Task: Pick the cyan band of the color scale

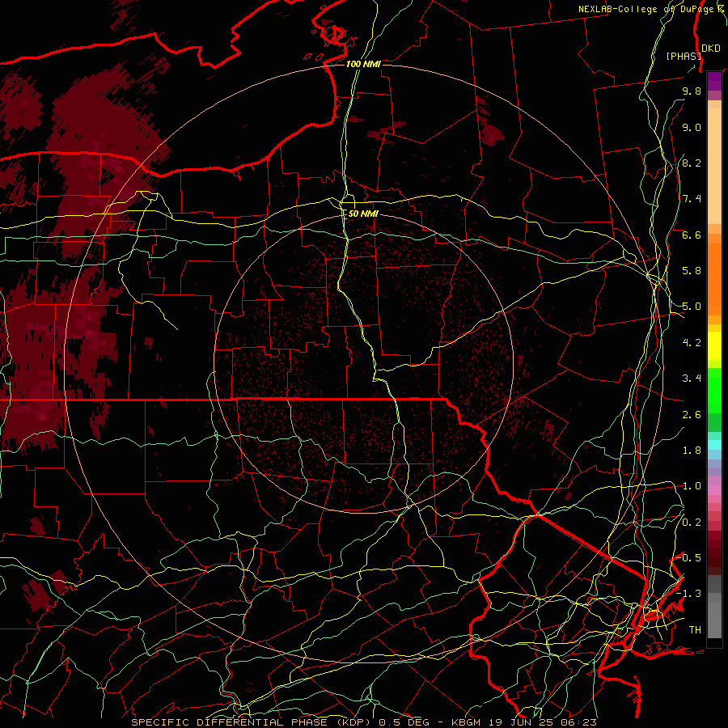Action: click(x=714, y=444)
